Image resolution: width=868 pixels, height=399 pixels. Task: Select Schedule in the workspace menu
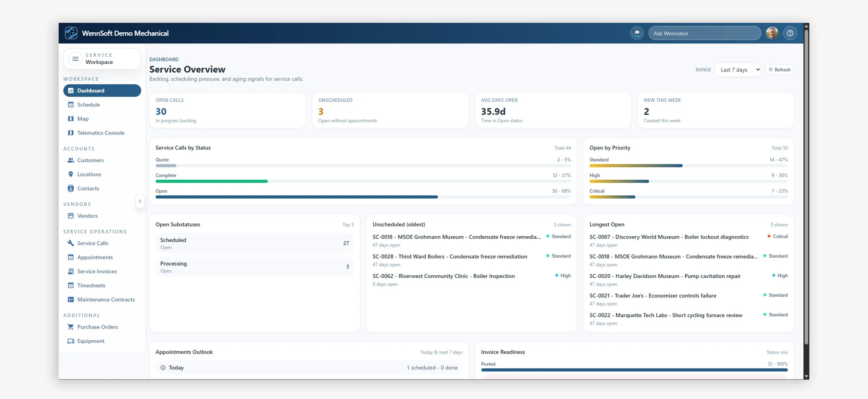[x=88, y=105]
